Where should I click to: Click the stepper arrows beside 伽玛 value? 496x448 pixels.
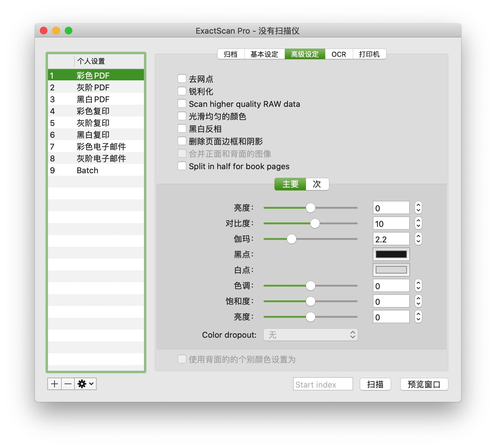[418, 239]
